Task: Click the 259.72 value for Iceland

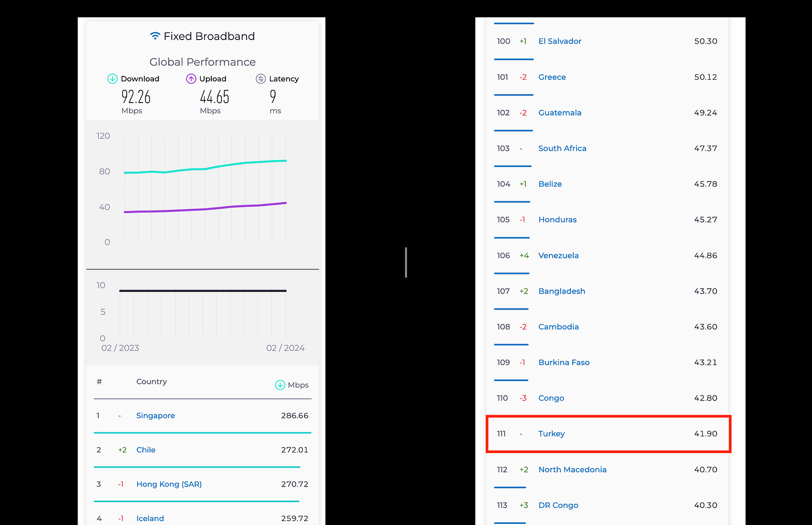Action: pos(294,518)
